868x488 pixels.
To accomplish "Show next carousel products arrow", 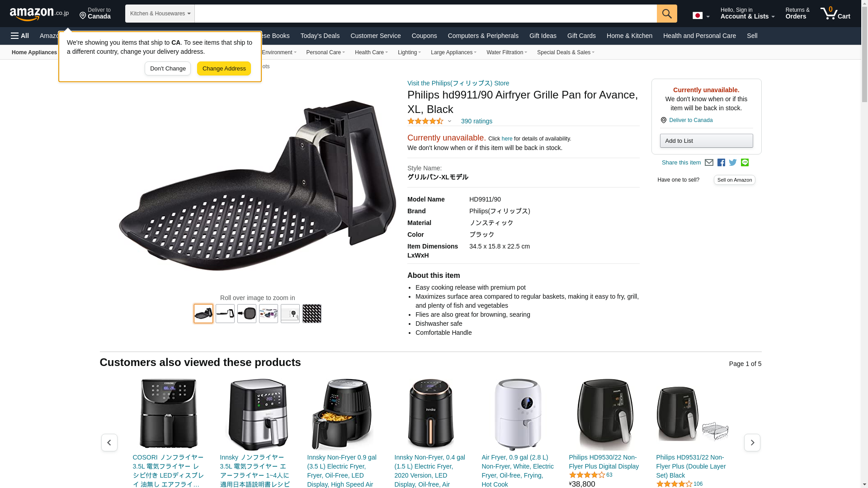I will point(752,443).
